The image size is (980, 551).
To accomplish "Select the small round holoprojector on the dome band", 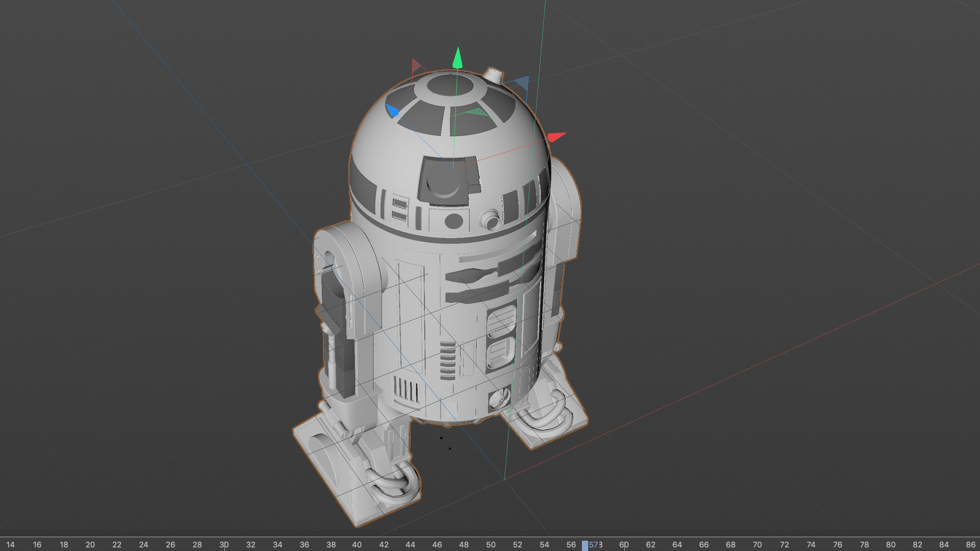I will (491, 220).
